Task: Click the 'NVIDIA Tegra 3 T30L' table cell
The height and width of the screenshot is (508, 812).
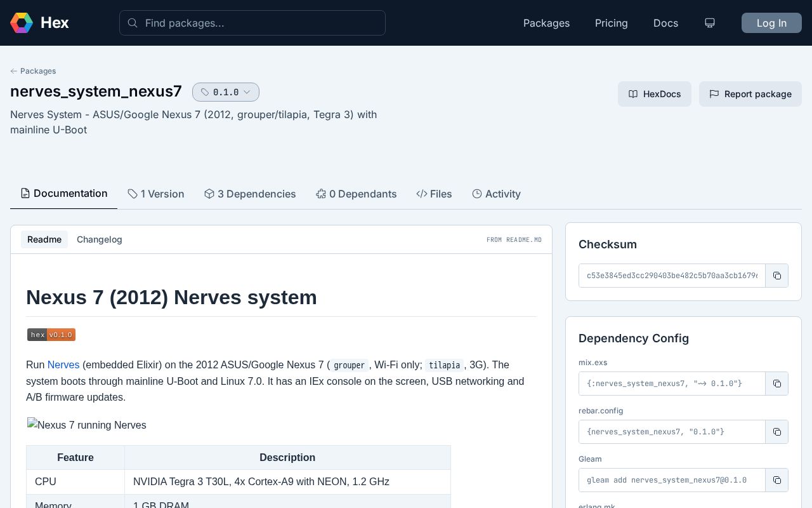Action: click(x=287, y=482)
